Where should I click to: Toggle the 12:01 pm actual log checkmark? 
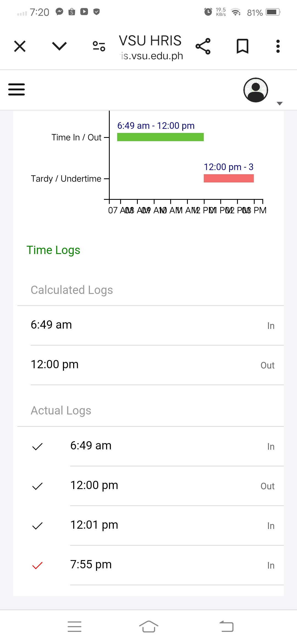[x=37, y=526]
